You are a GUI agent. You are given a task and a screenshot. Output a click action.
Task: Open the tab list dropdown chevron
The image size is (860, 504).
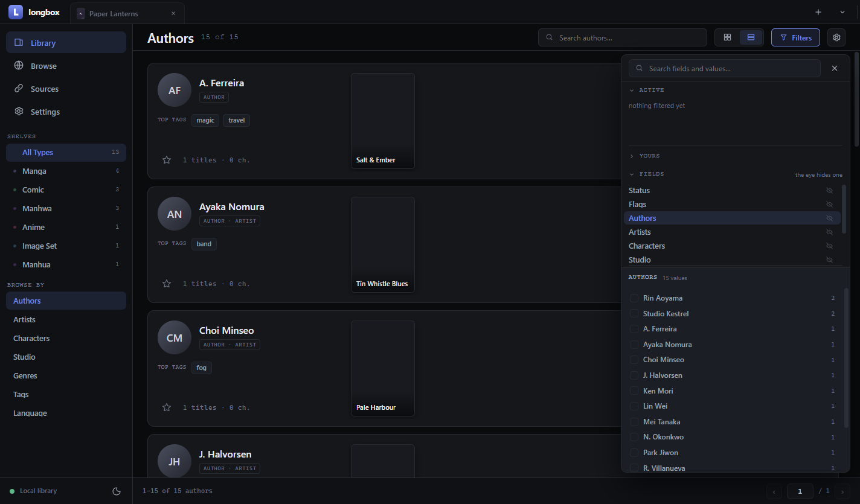click(x=842, y=12)
